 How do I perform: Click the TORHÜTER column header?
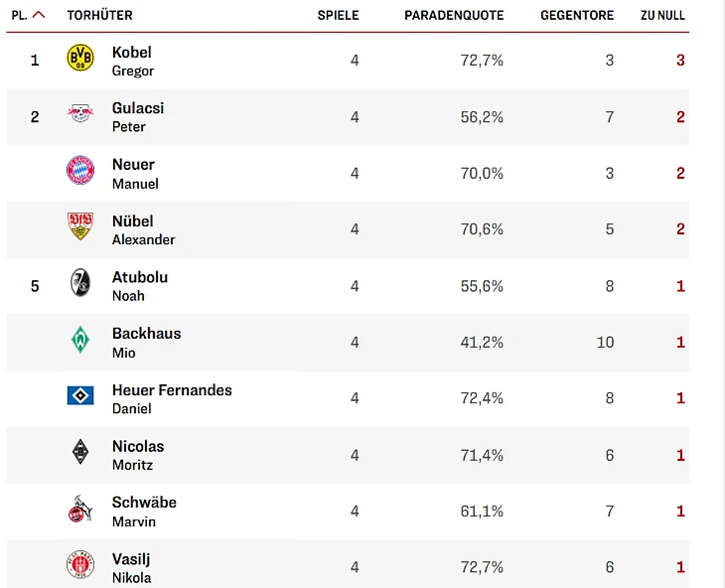point(100,15)
